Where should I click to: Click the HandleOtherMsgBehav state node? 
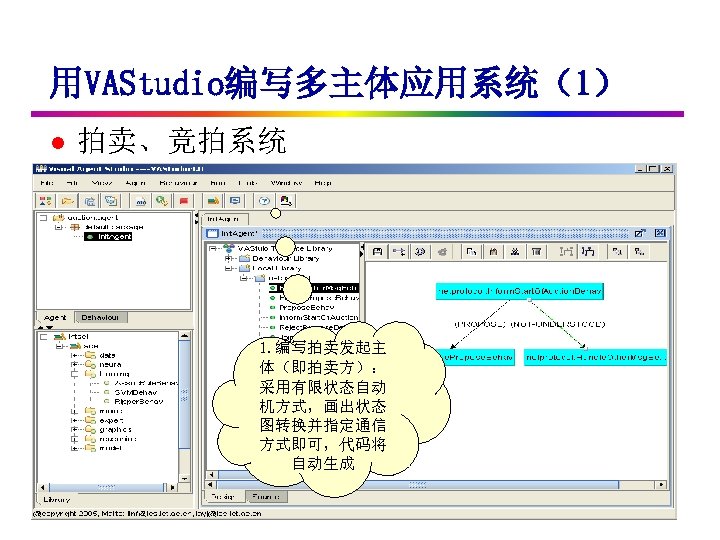[595, 357]
